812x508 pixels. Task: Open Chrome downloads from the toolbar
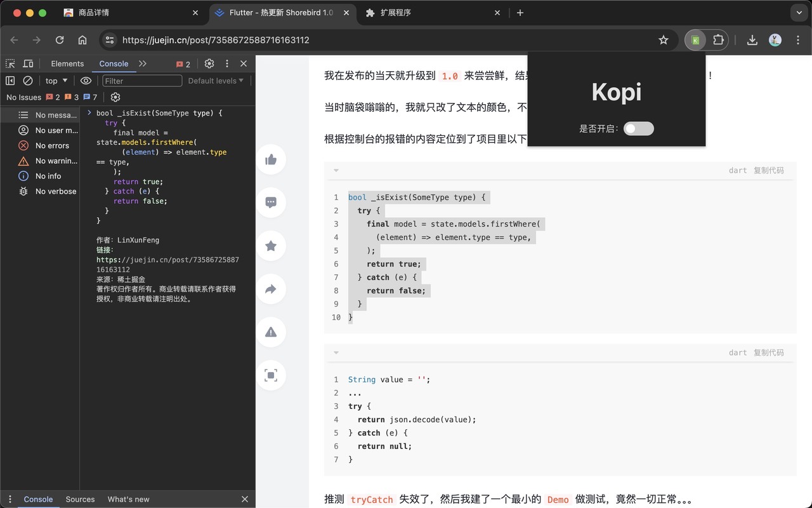[752, 39]
